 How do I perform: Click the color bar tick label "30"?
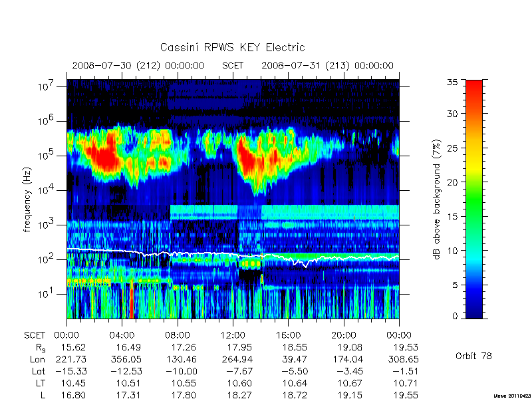pos(452,114)
